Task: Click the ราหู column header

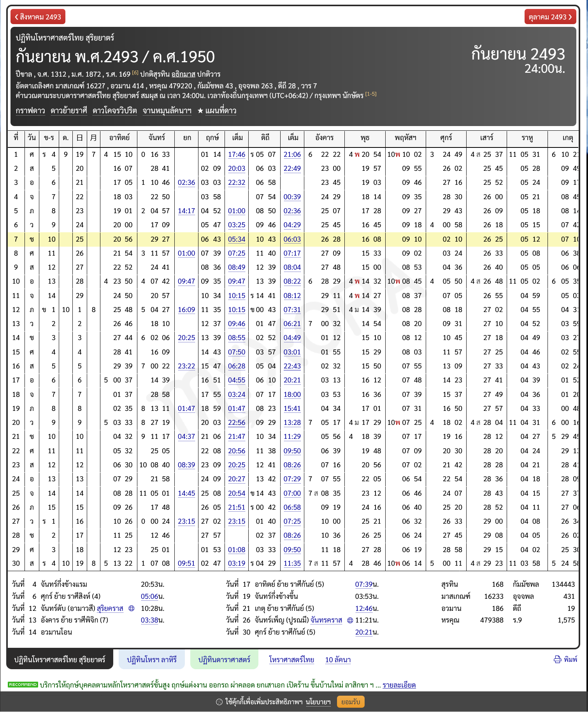Action: tap(527, 137)
